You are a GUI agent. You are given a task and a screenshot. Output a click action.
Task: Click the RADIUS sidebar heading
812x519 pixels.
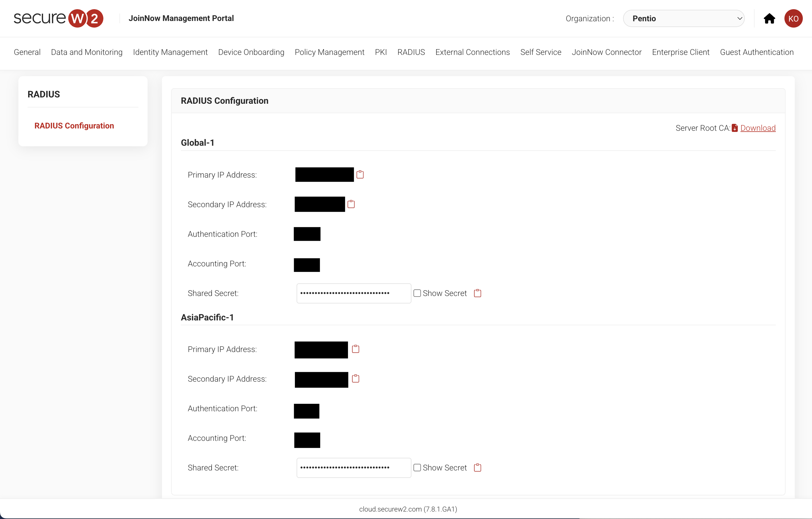point(44,94)
